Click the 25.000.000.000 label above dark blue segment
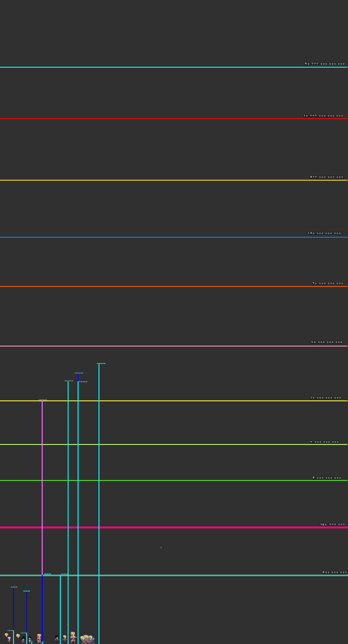This screenshot has height=644, width=348. point(79,373)
